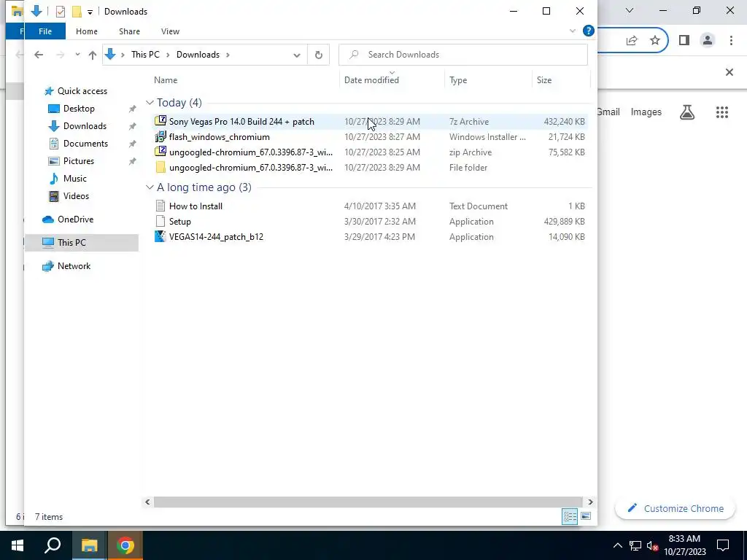Switch to the Home ribbon tab

click(87, 31)
